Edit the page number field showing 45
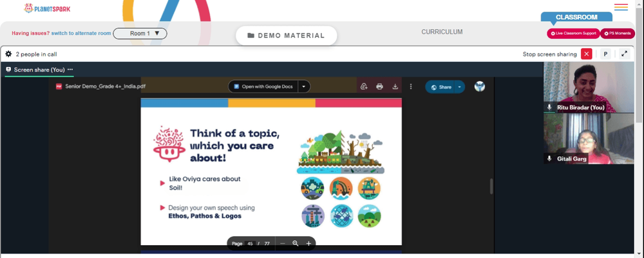This screenshot has width=644, height=258. click(x=250, y=244)
